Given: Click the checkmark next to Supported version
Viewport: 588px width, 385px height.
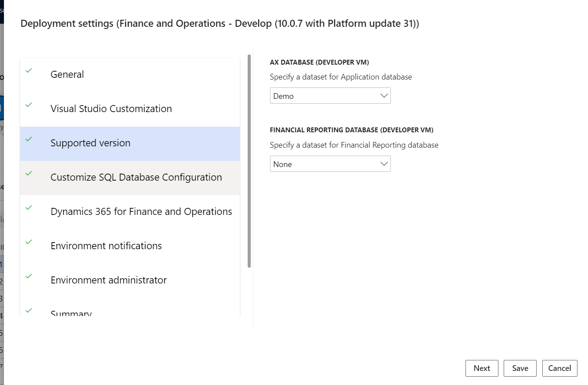Looking at the screenshot, I should click(x=29, y=139).
